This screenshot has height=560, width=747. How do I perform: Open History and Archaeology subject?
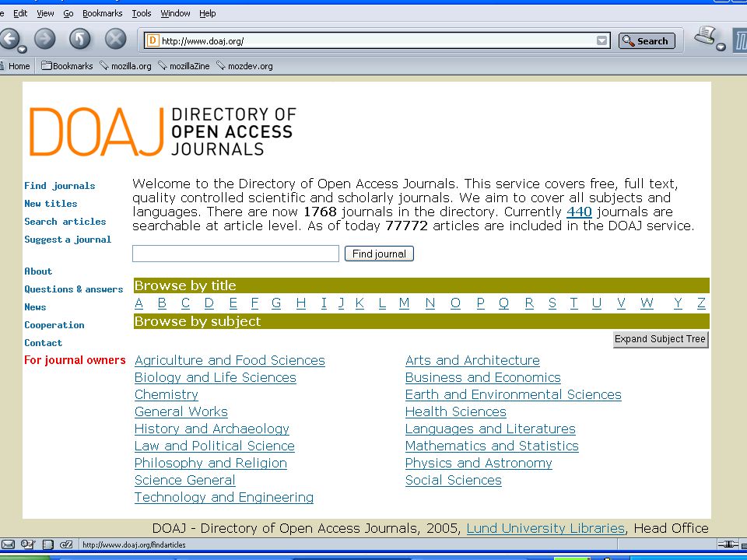pos(212,429)
